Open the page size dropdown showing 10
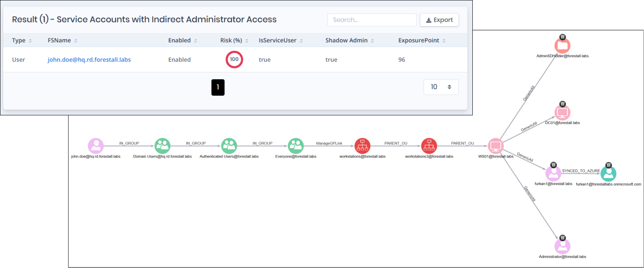This screenshot has height=268, width=644. pos(441,87)
